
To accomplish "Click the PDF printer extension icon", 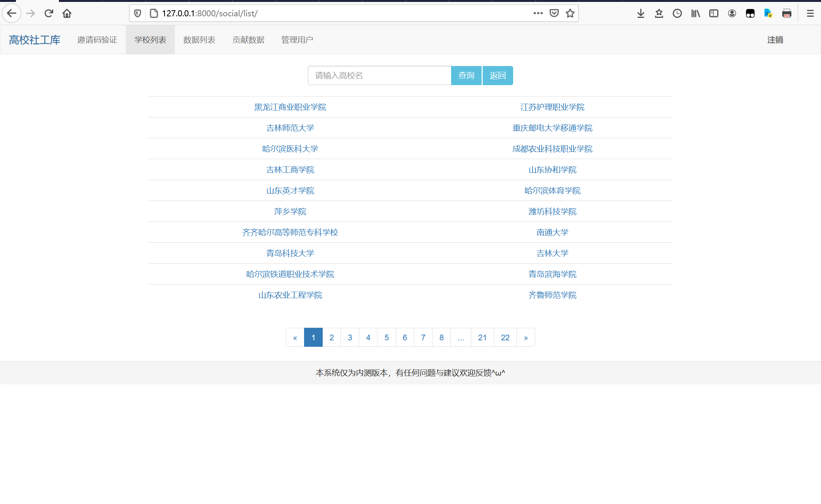I will pos(786,13).
